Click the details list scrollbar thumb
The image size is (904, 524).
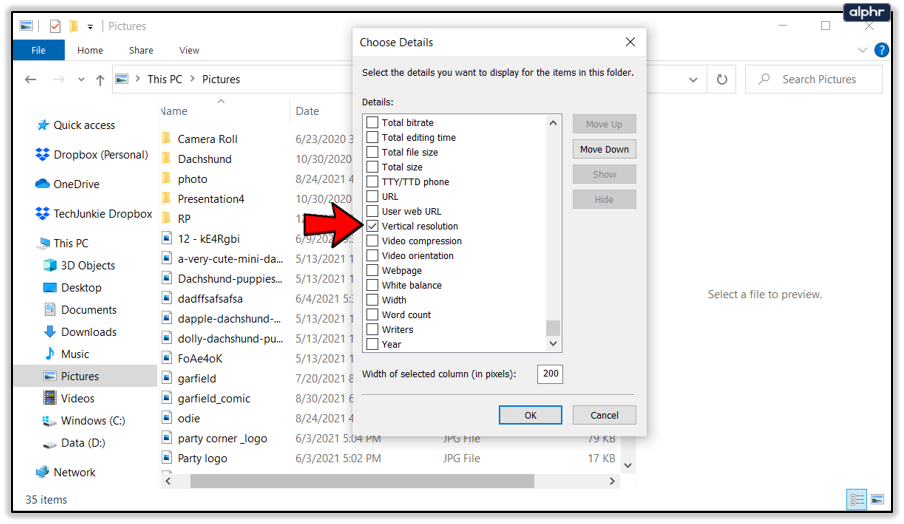[553, 327]
